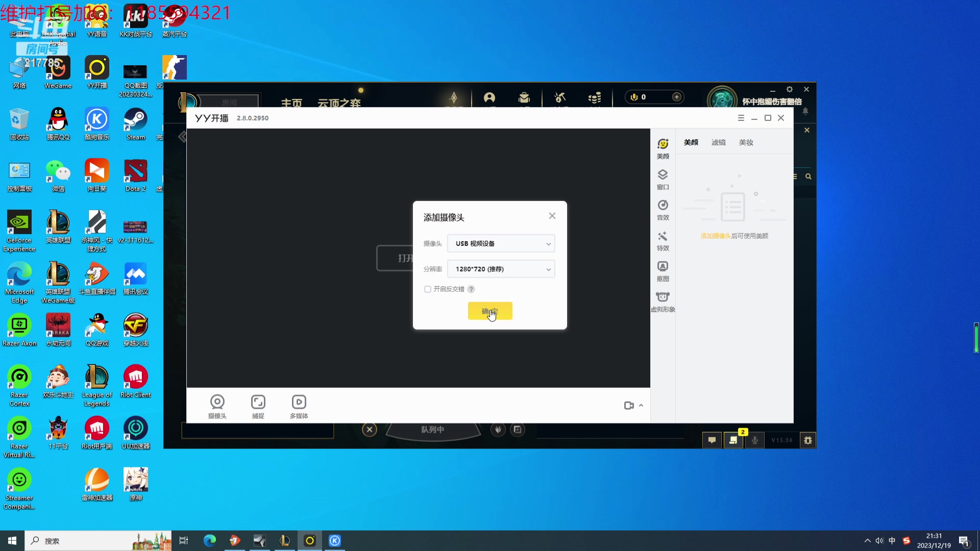This screenshot has height=551, width=980.
Task: Open UU加速器 desktop shortcut
Action: pyautogui.click(x=136, y=433)
